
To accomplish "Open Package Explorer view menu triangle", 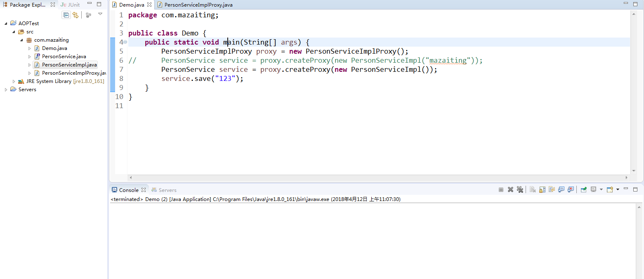I will pos(100,14).
